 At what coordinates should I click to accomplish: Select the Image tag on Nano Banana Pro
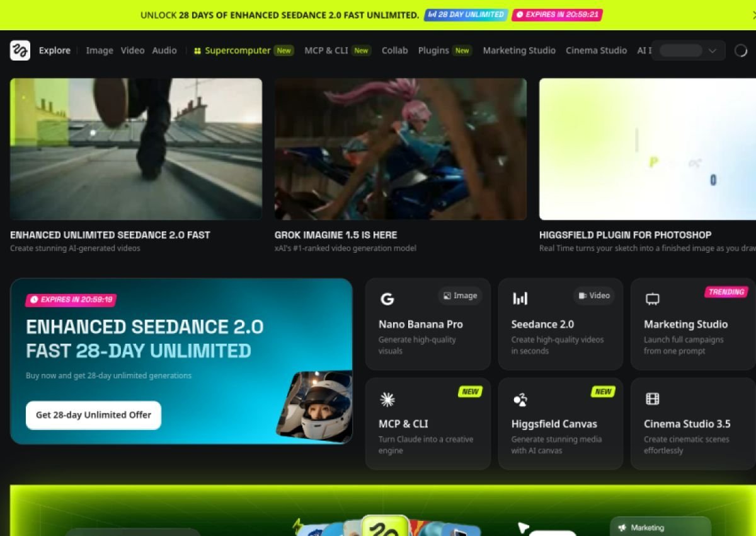coord(460,296)
